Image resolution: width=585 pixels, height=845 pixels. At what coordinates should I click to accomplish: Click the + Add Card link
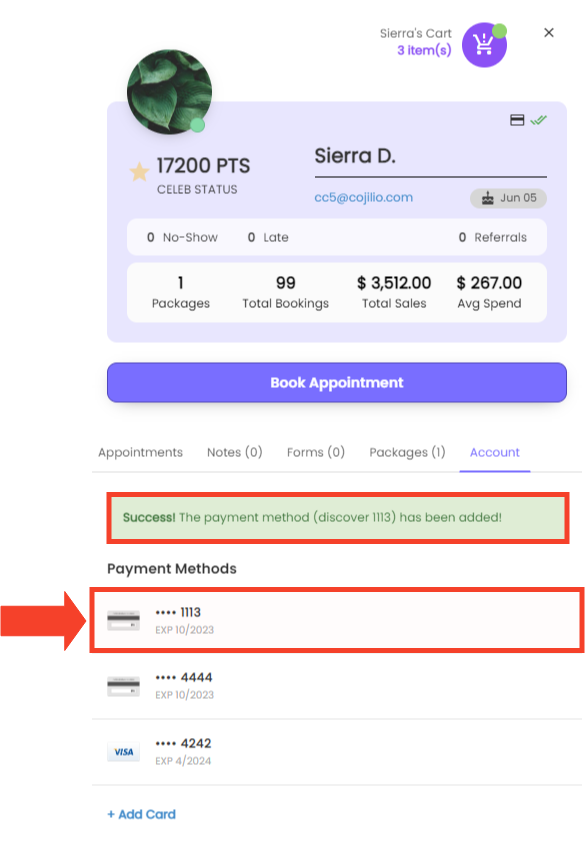[142, 814]
